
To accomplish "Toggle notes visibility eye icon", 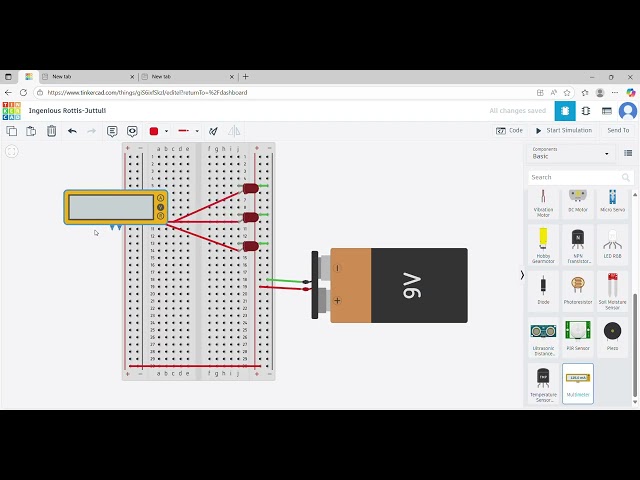I will [132, 131].
